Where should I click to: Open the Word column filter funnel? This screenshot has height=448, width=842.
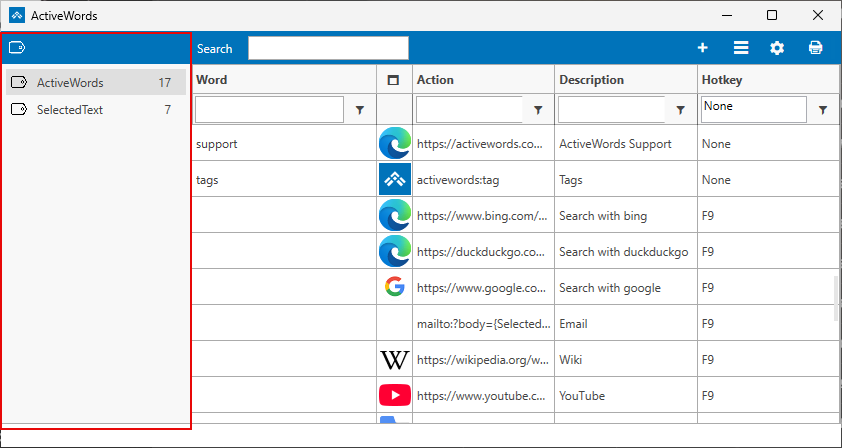click(361, 110)
